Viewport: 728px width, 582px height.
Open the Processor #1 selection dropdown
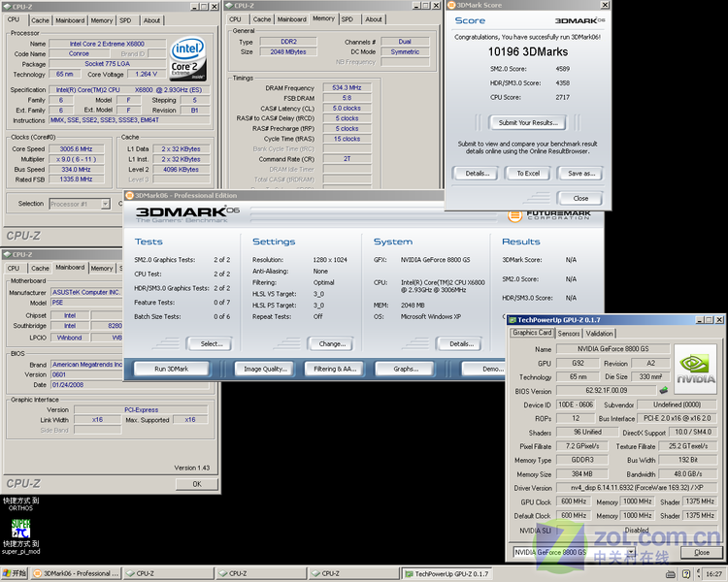coord(106,204)
